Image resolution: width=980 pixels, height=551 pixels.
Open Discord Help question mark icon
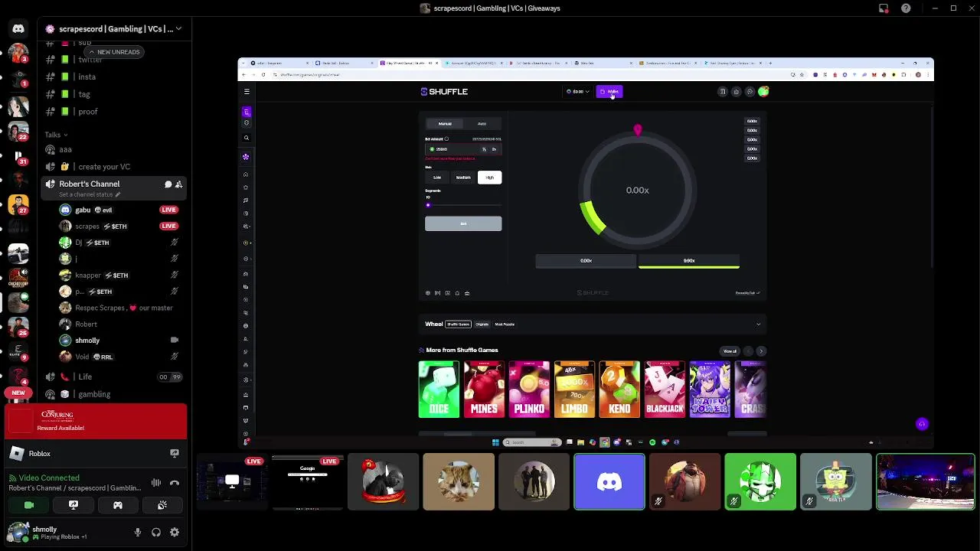(x=906, y=8)
